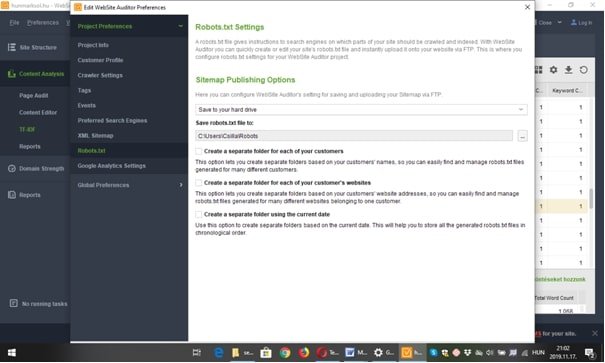The height and width of the screenshot is (363, 605).
Task: Click robots.txt save path field
Action: (x=354, y=136)
